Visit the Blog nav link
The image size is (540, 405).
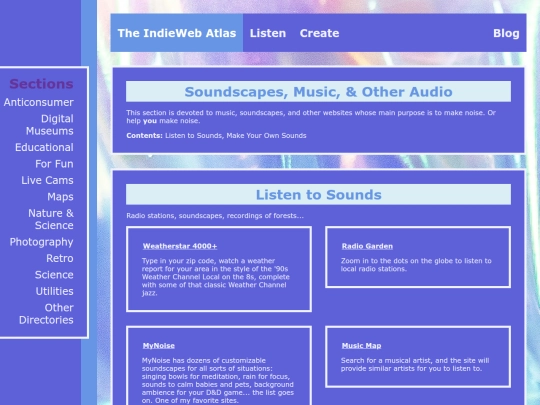click(x=506, y=33)
